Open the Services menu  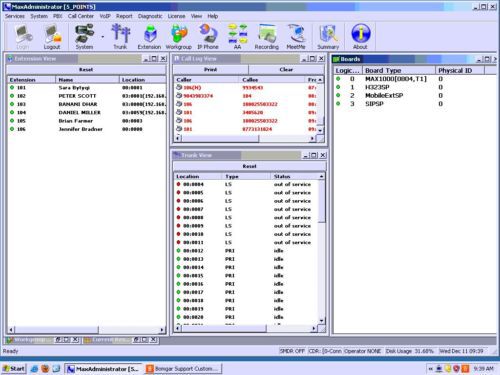tap(15, 16)
